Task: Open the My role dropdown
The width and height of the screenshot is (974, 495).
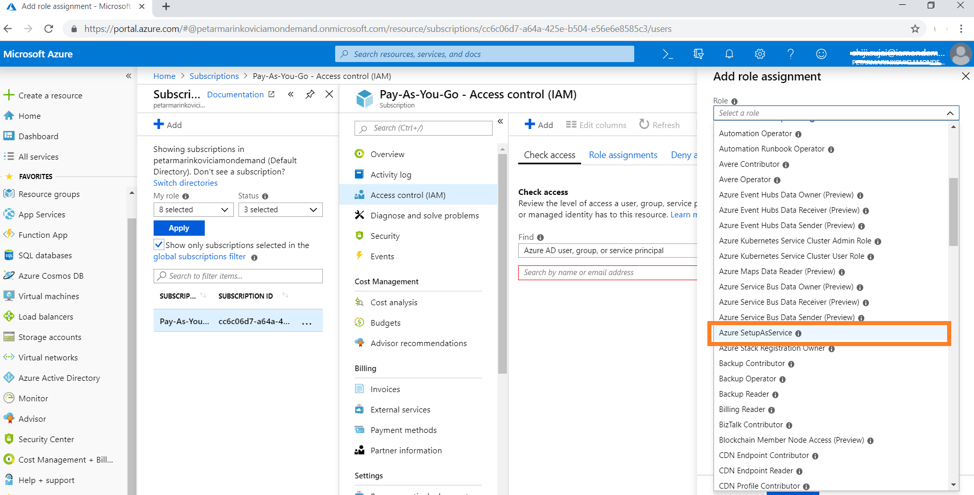Action: pos(193,210)
